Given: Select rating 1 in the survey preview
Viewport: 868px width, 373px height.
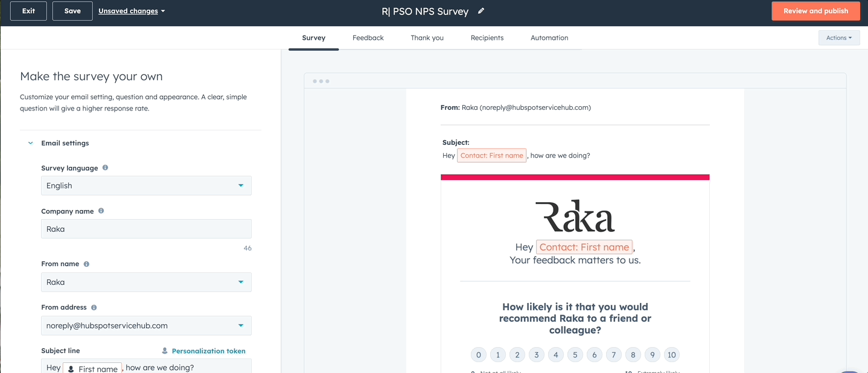Looking at the screenshot, I should (497, 355).
